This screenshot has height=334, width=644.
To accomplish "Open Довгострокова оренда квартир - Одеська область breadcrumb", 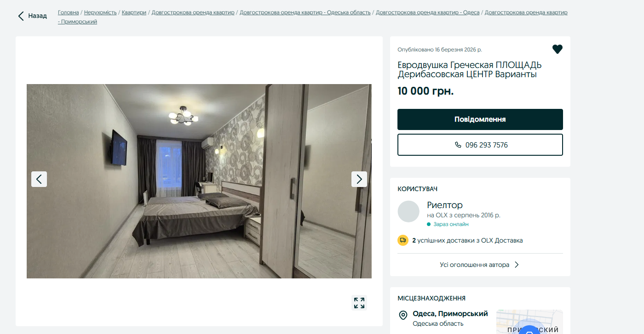I will (x=305, y=12).
